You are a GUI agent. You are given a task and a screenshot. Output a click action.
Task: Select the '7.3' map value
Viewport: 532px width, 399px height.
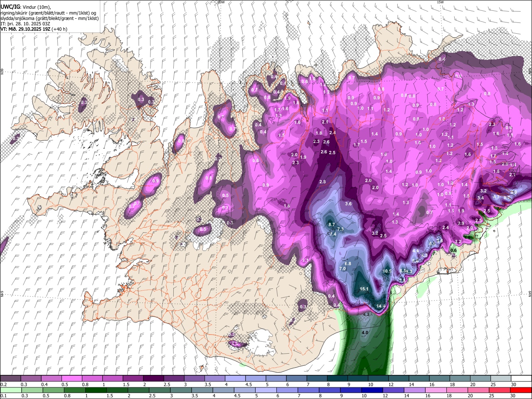[340, 229]
